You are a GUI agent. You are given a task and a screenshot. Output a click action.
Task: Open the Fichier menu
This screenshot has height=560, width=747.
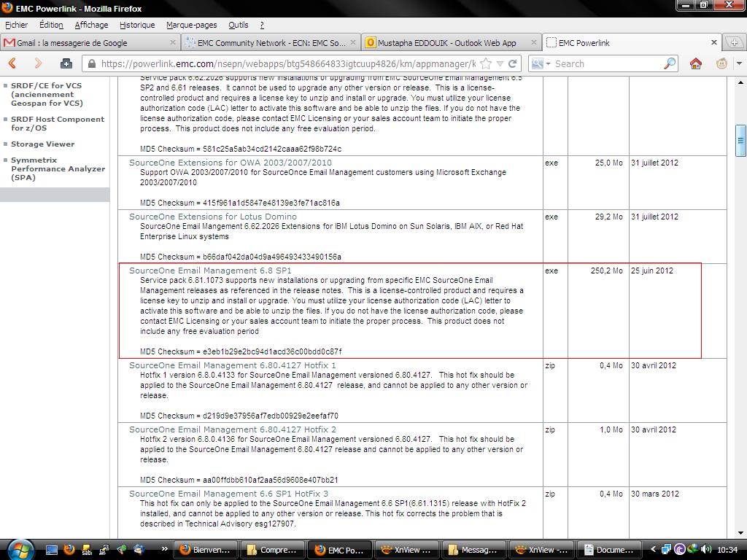[x=16, y=25]
